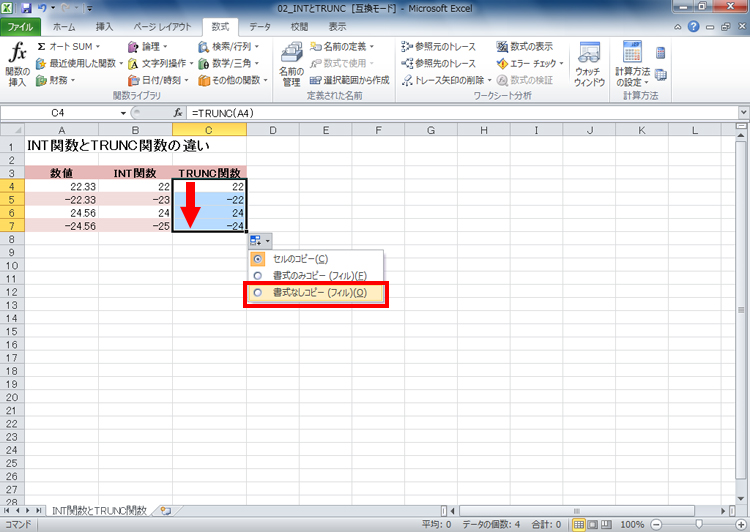Switch to the Insert (挿入) tab
The width and height of the screenshot is (750, 532).
tap(104, 27)
